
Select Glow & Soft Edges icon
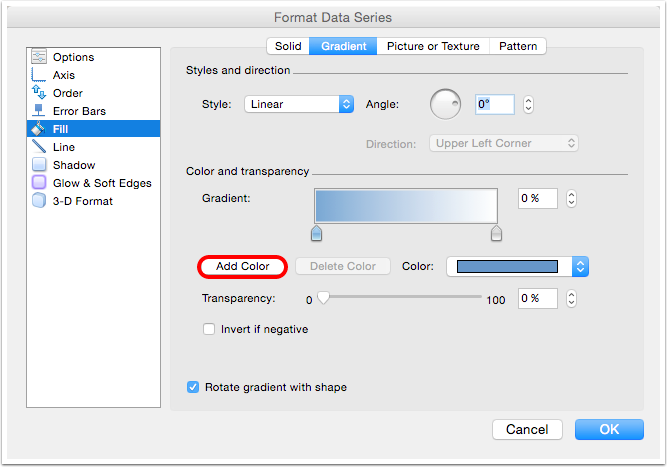tap(39, 183)
